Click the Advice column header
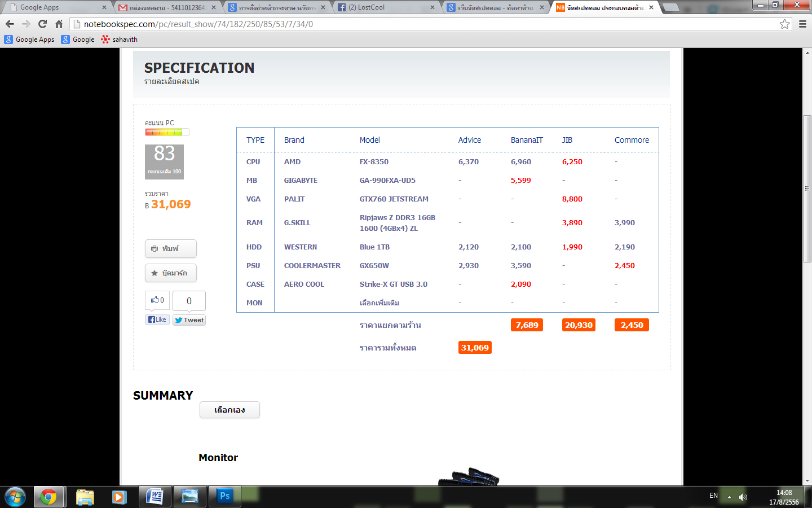The width and height of the screenshot is (812, 508). 470,140
